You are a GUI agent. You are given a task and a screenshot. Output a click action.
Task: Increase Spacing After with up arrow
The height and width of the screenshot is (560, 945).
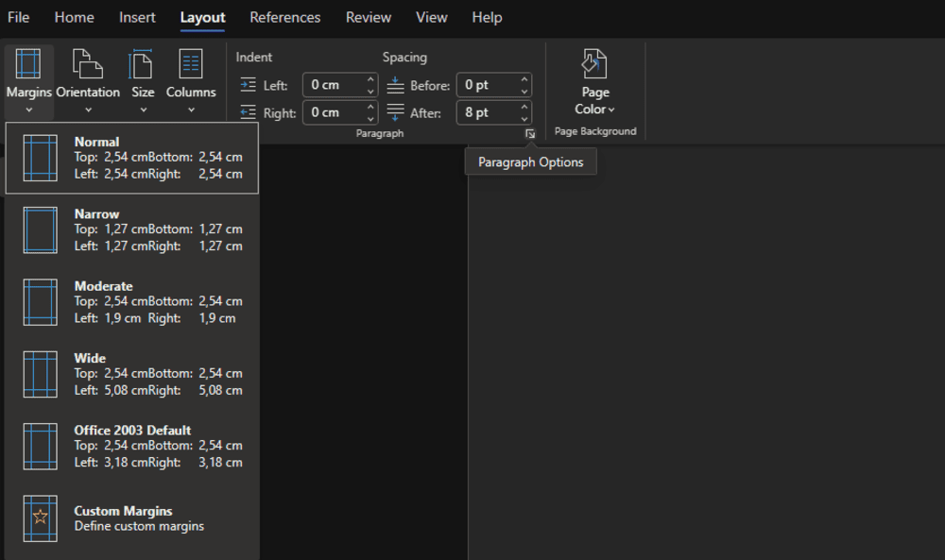pos(524,107)
